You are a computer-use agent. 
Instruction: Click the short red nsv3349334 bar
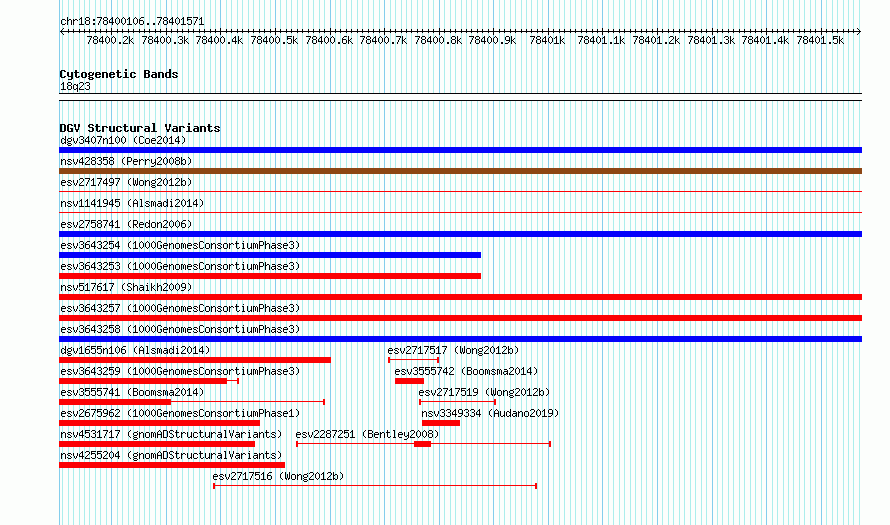pyautogui.click(x=441, y=423)
